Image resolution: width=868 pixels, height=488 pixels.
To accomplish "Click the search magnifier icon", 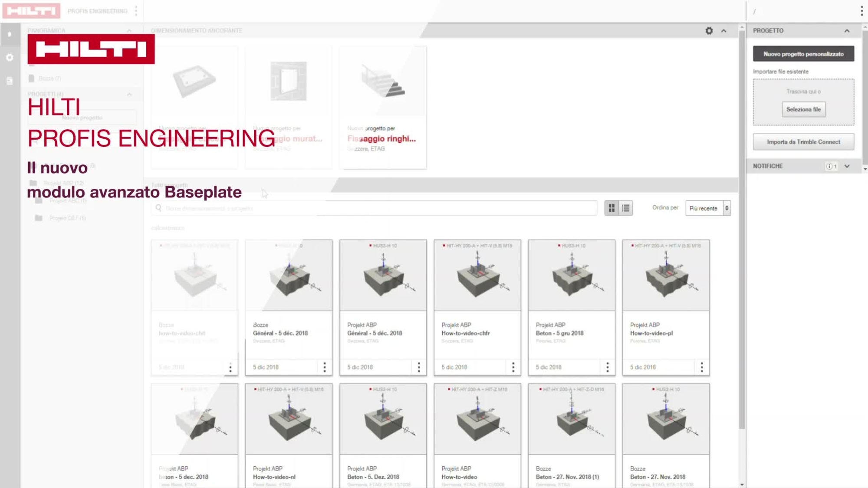I will tap(158, 208).
